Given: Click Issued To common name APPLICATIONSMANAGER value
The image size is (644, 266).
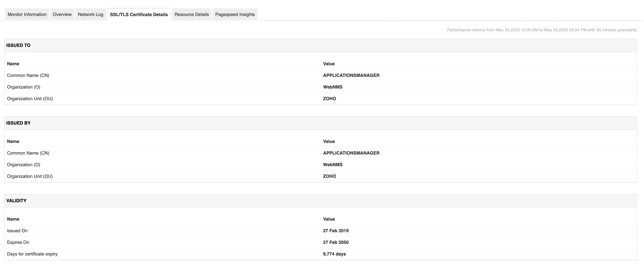Looking at the screenshot, I should click(x=351, y=75).
